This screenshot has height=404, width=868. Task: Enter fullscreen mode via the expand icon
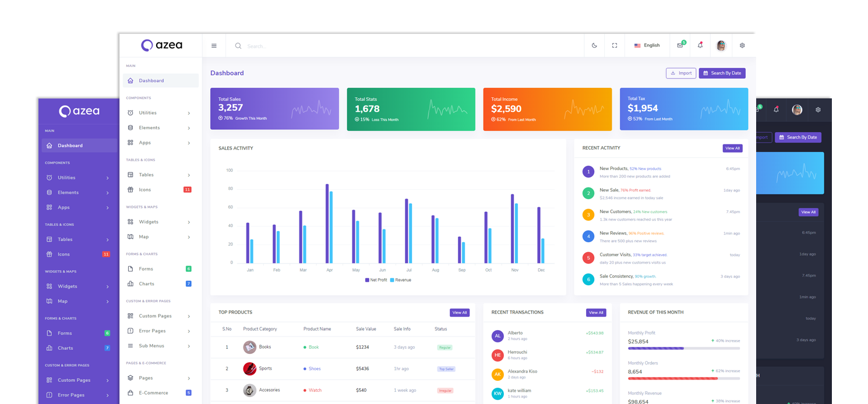(615, 45)
